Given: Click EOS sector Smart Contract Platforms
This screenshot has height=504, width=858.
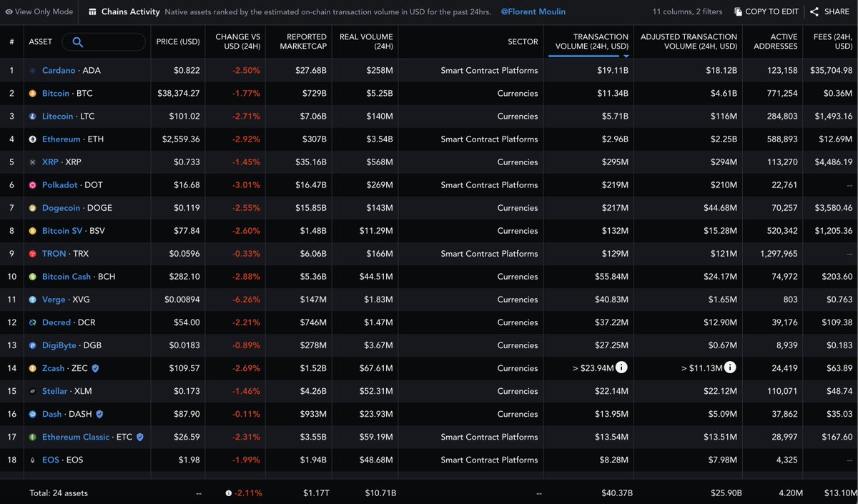Looking at the screenshot, I should click(x=489, y=460).
